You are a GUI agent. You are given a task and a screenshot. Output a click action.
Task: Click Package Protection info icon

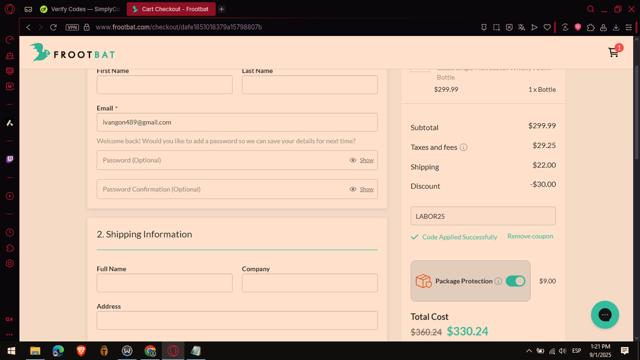[498, 281]
